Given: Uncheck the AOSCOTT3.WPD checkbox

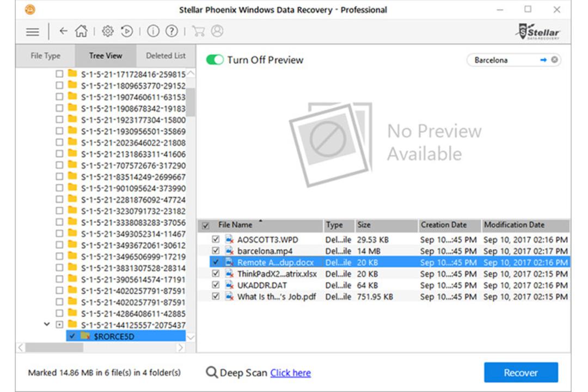Looking at the screenshot, I should point(216,239).
